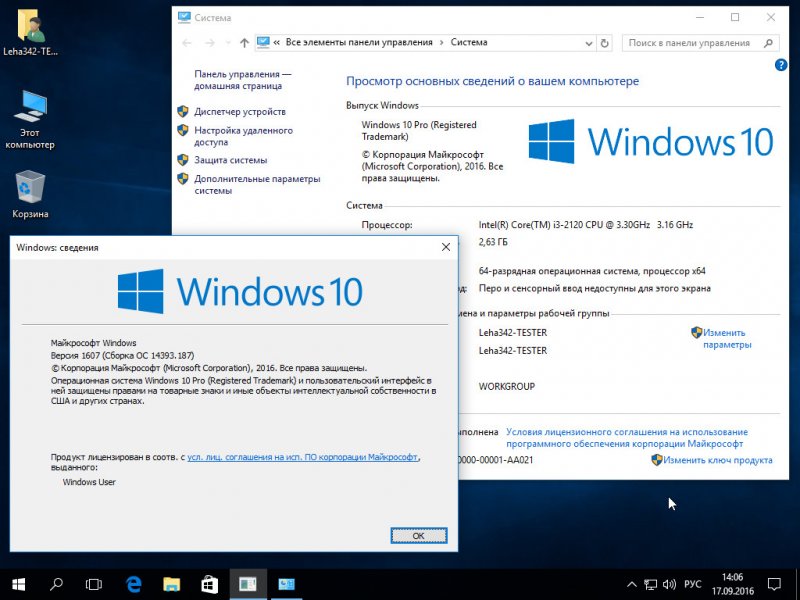Open the Windows Start menu
This screenshot has width=800, height=600.
18,584
